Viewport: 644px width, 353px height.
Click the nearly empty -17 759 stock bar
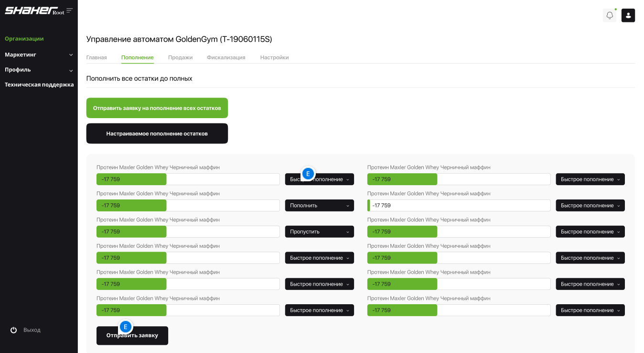point(459,206)
